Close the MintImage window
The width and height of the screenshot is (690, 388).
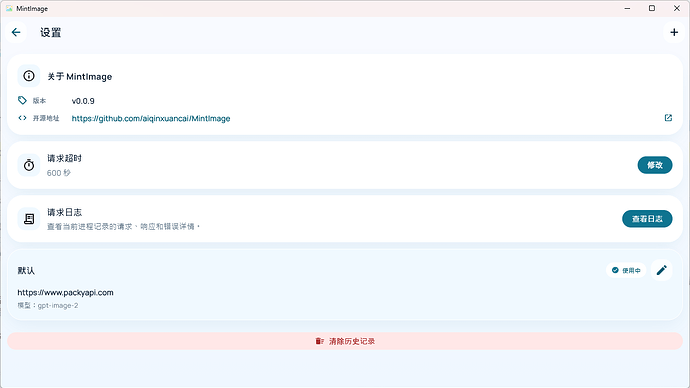click(x=677, y=8)
